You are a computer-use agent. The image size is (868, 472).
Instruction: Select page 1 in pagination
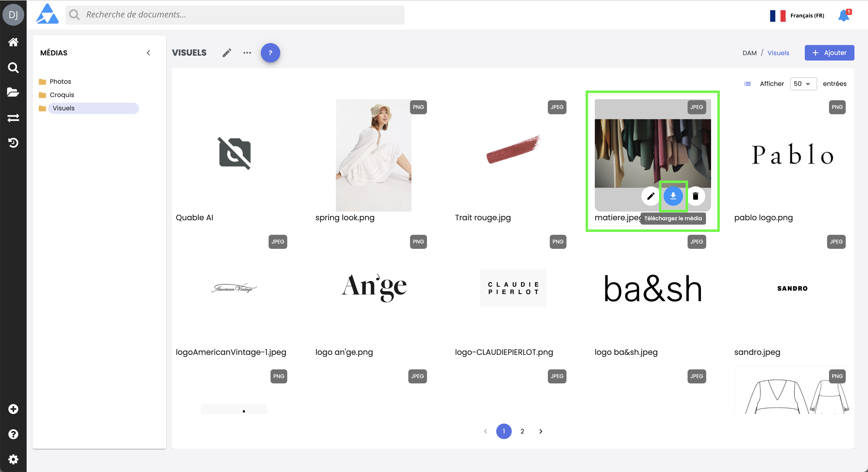coord(504,431)
